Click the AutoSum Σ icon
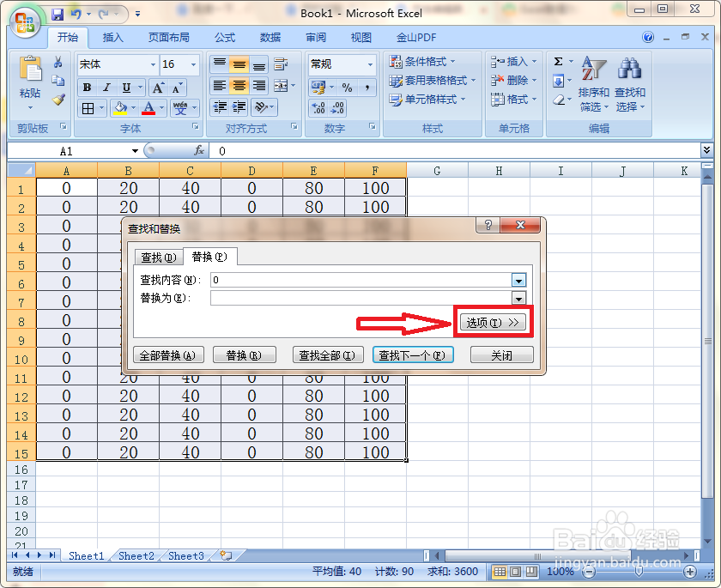Screen dimensions: 721x588 (560, 61)
